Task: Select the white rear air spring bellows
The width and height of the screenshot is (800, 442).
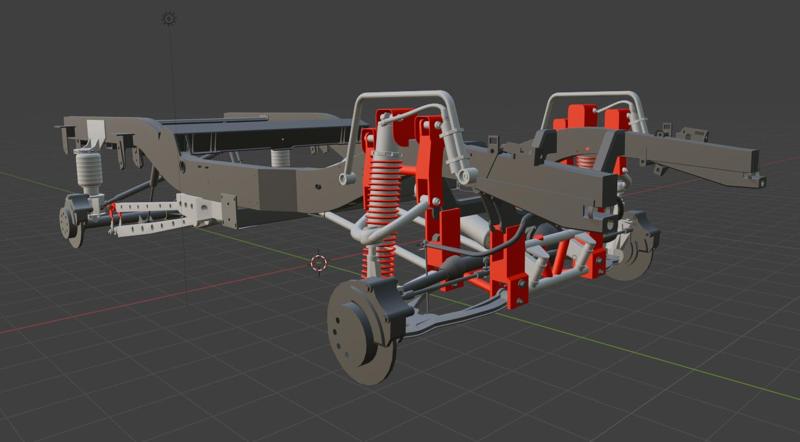Action: click(x=89, y=169)
